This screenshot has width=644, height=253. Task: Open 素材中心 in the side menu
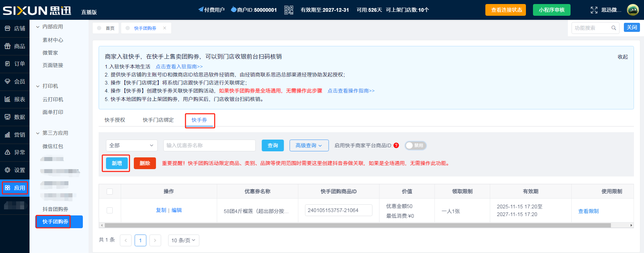[x=53, y=40]
